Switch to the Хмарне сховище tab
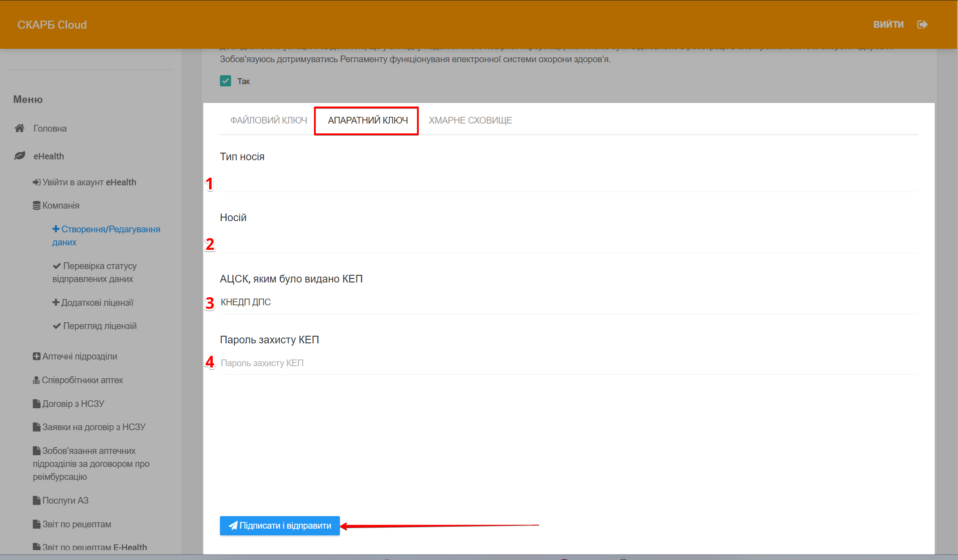 (470, 120)
